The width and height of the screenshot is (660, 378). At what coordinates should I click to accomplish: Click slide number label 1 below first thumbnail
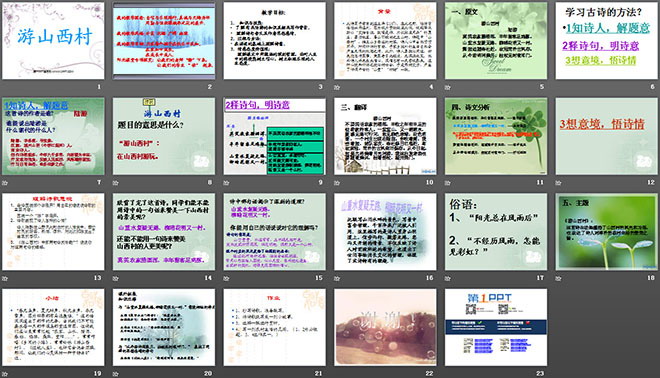[99, 87]
